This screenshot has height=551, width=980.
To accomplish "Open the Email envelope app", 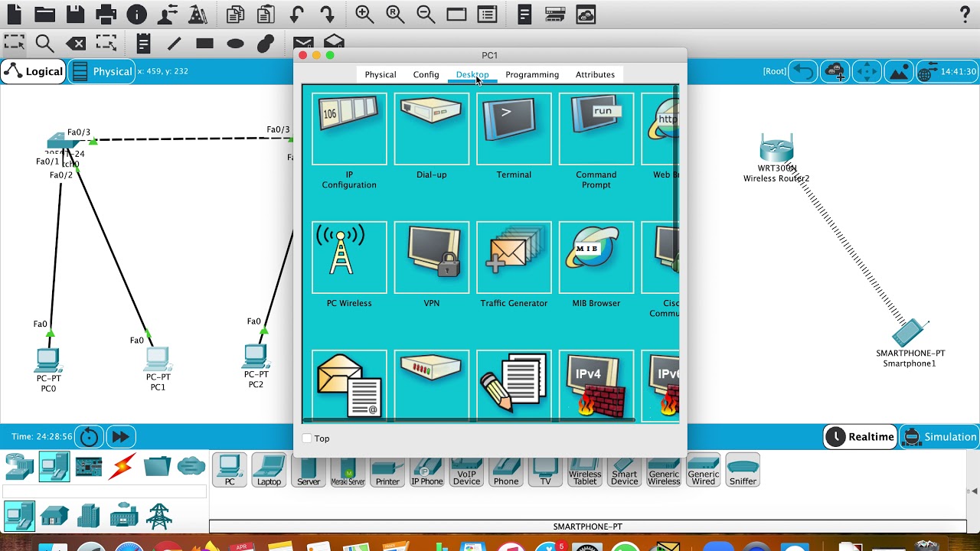I will 349,385.
